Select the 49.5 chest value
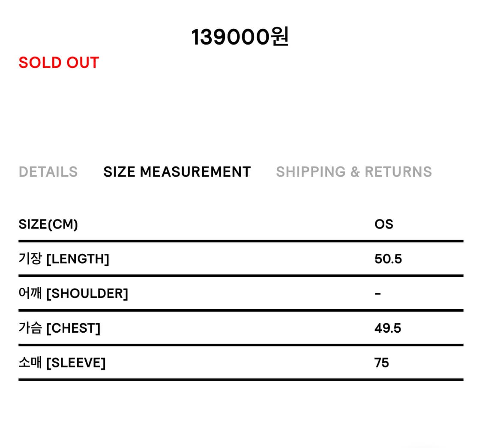The width and height of the screenshot is (482, 448). click(387, 328)
